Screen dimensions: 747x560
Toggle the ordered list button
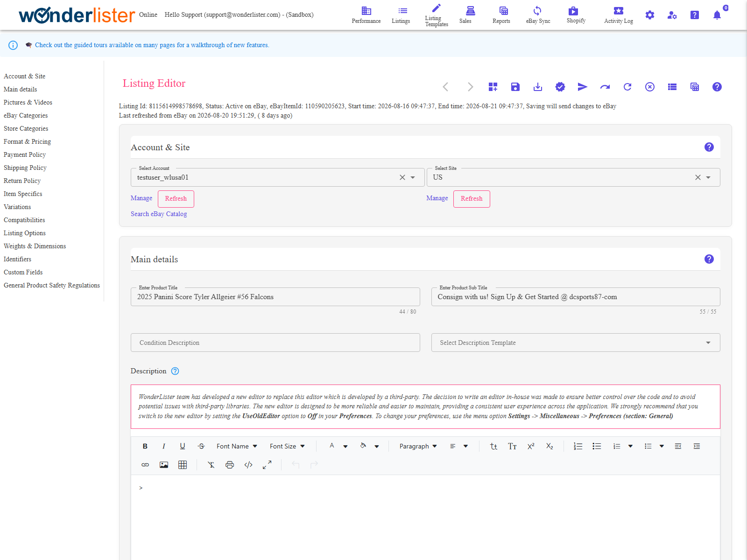point(578,446)
